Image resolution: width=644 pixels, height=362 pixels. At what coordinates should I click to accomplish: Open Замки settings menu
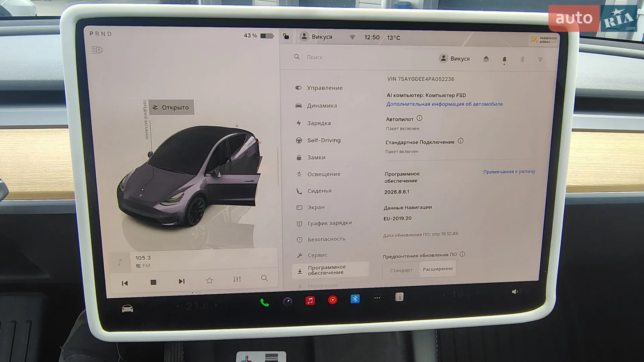coord(311,158)
